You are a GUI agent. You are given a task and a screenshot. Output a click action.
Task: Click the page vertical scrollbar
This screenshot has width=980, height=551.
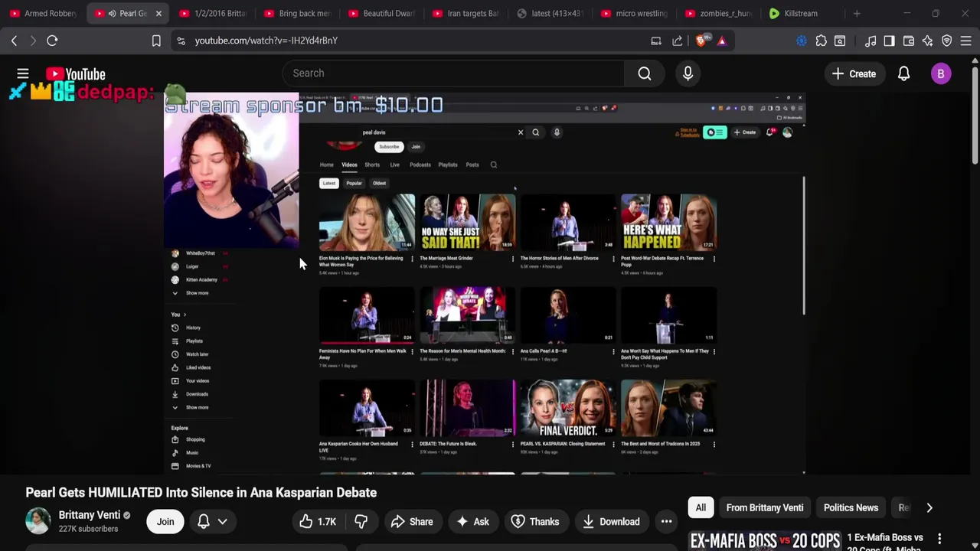[x=975, y=111]
